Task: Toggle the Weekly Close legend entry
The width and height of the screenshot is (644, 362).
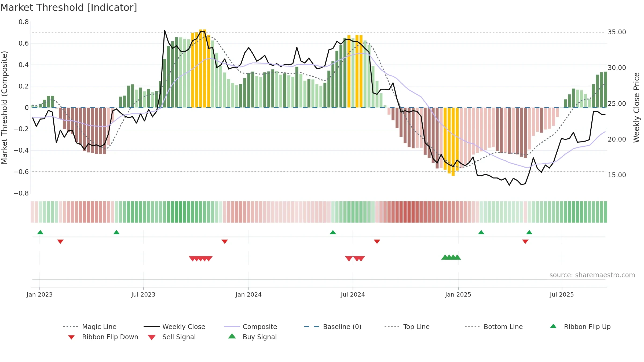Action: click(x=174, y=327)
